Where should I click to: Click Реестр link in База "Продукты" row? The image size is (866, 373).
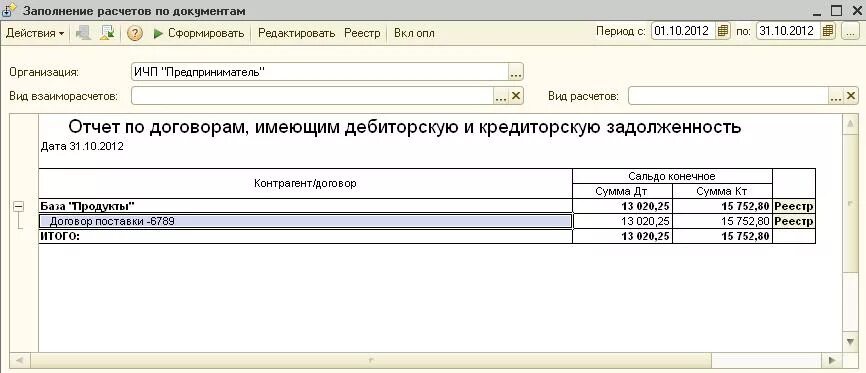(x=794, y=206)
